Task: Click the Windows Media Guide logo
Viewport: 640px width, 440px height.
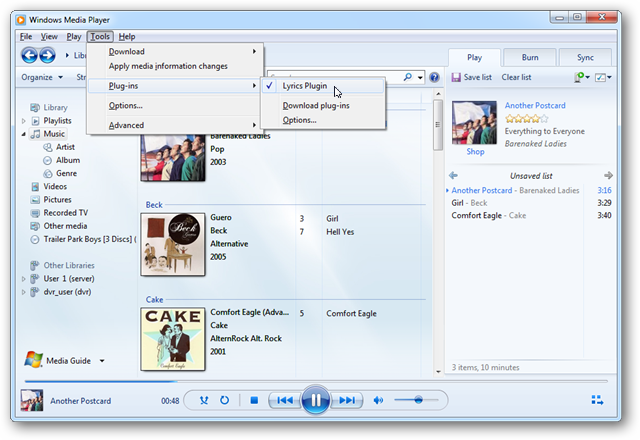Action: pyautogui.click(x=33, y=360)
